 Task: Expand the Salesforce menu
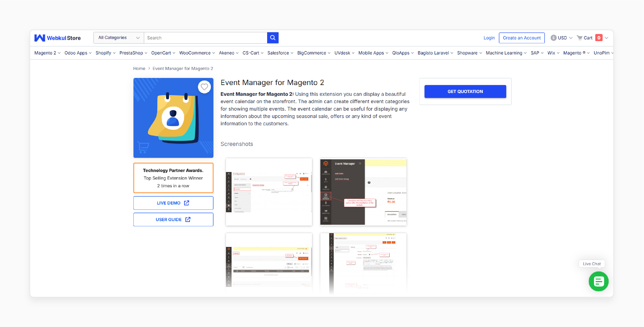[280, 53]
